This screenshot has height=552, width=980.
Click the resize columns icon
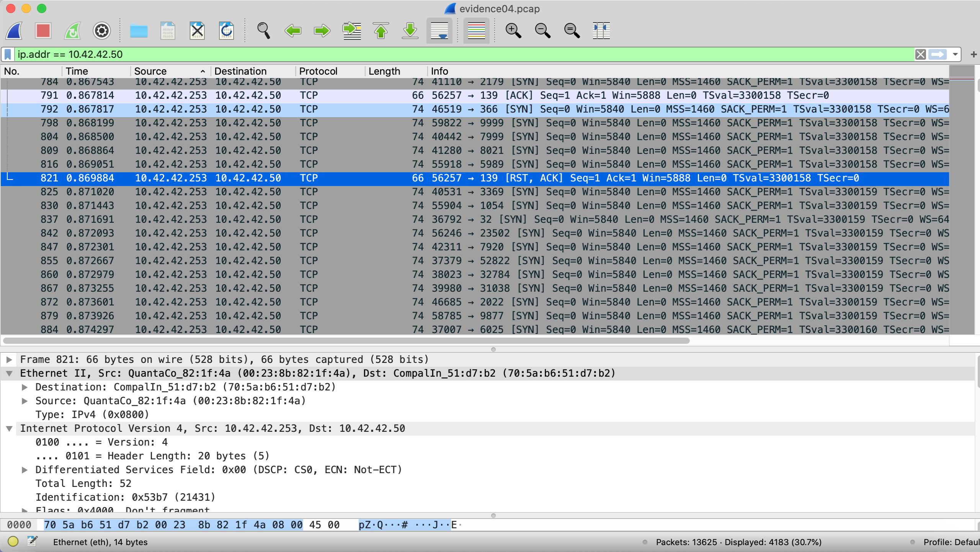[601, 31]
